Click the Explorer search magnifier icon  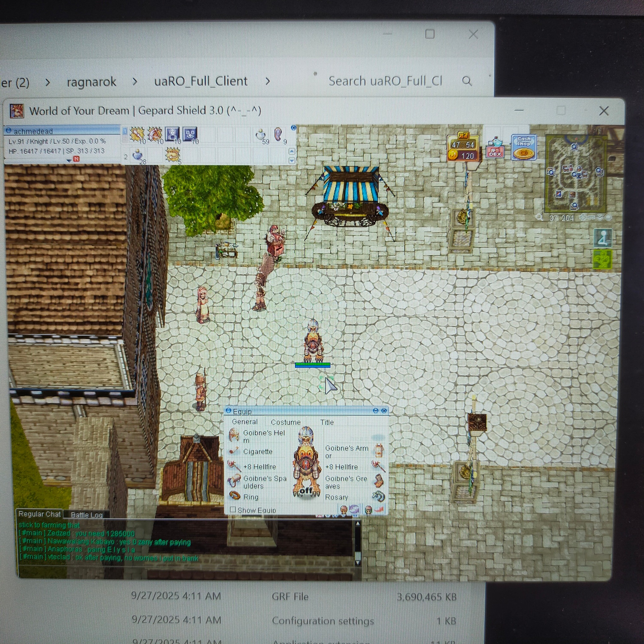click(x=467, y=81)
